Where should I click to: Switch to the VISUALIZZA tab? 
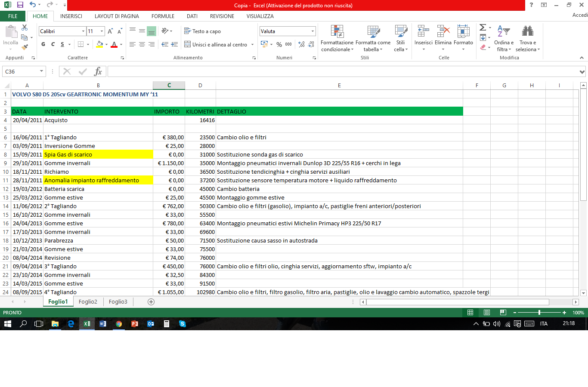point(260,16)
